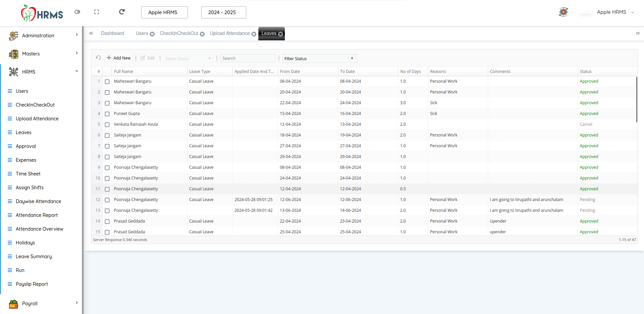The height and width of the screenshot is (314, 644).
Task: Click in the Search input field
Action: [248, 58]
